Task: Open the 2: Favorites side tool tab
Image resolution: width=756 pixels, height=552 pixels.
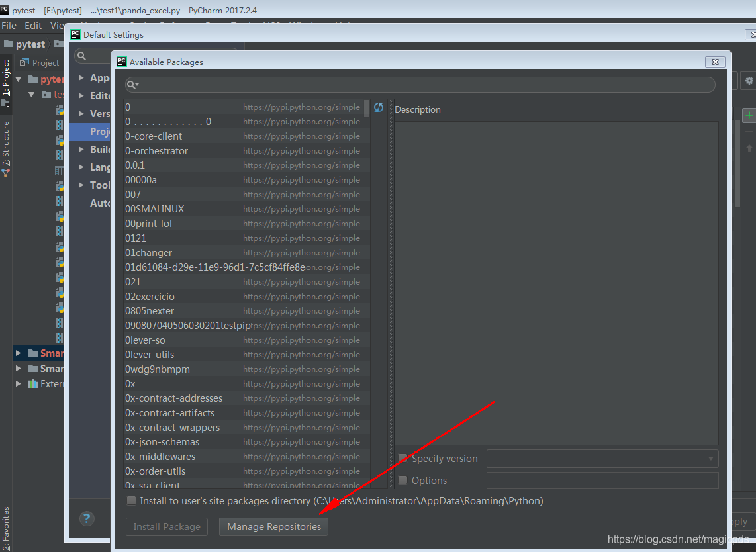Action: click(x=6, y=528)
